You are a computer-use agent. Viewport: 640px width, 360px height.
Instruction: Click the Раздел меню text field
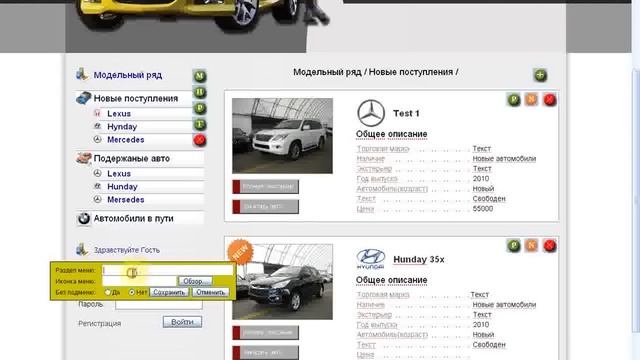167,270
